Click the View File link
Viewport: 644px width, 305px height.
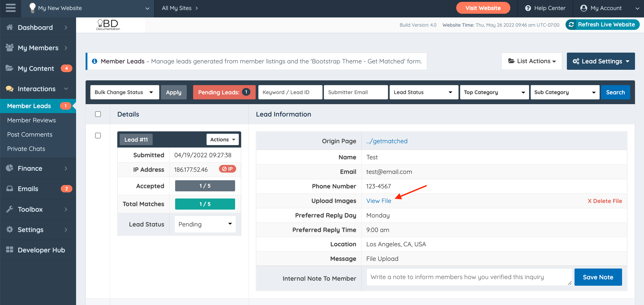(x=379, y=201)
